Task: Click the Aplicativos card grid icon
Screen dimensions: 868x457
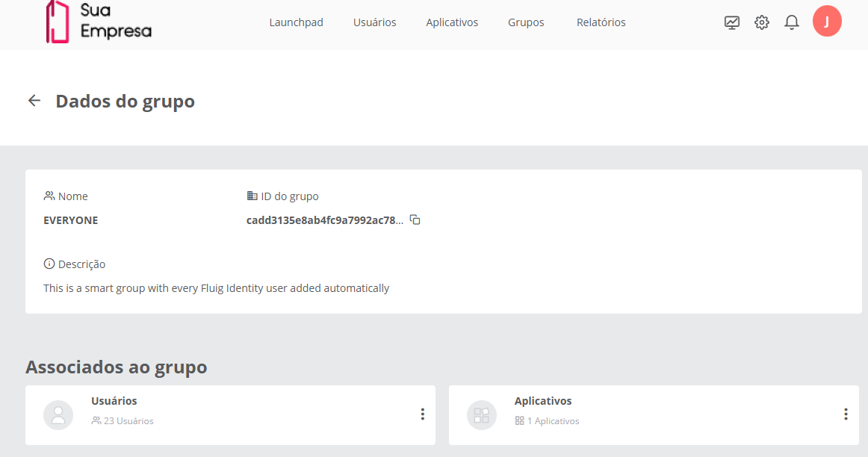Action: 482,415
